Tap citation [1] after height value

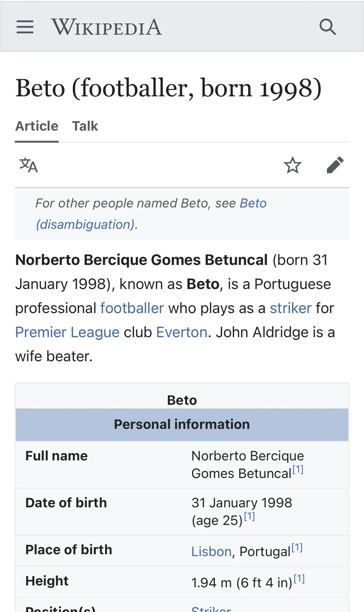[299, 579]
